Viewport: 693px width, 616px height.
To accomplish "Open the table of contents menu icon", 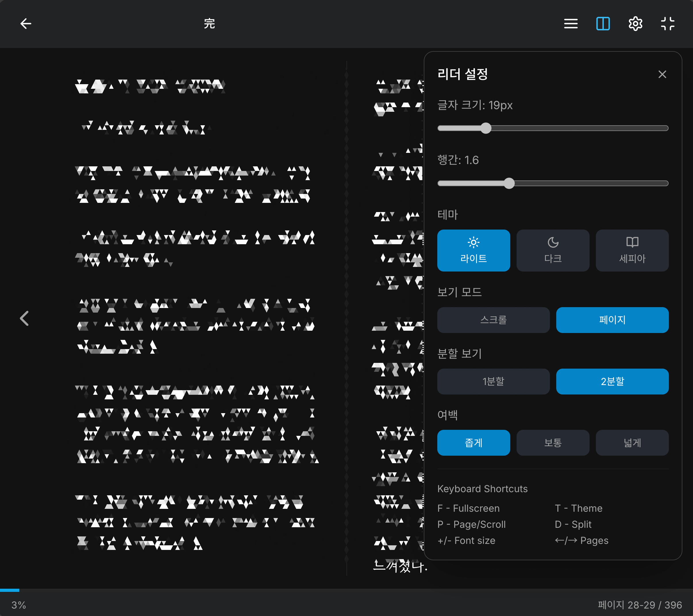I will point(571,24).
